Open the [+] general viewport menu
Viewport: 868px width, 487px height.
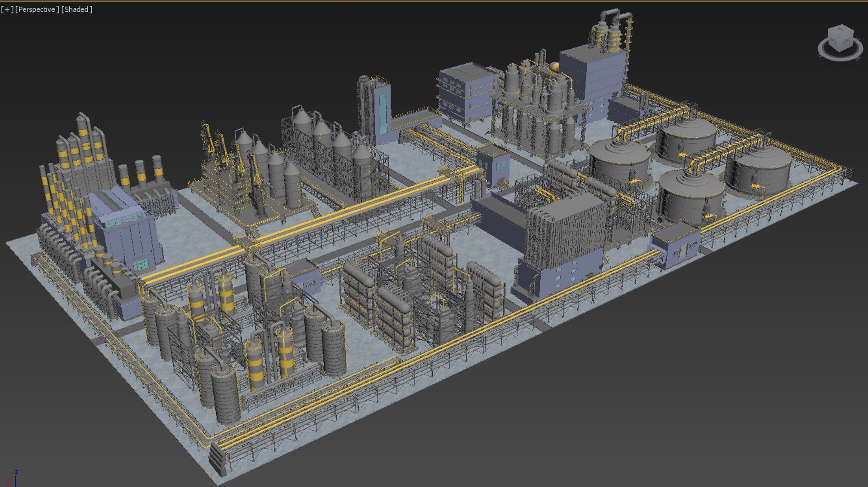coord(7,9)
